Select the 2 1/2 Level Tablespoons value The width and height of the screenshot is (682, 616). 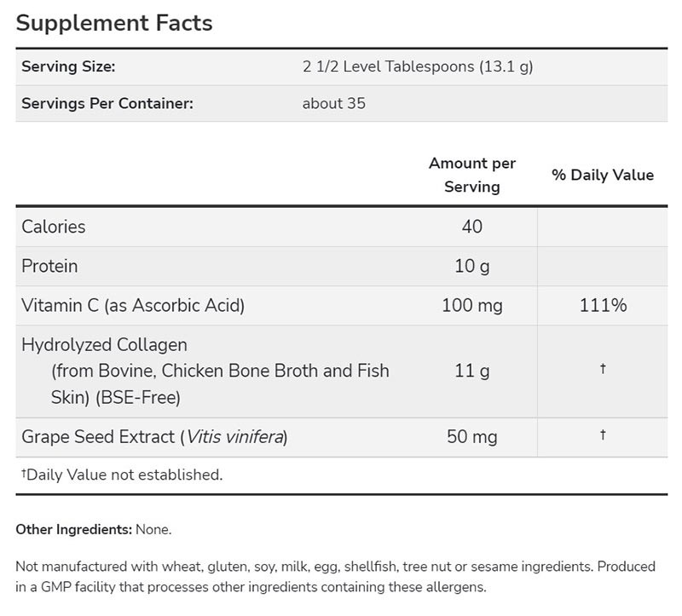tap(418, 66)
